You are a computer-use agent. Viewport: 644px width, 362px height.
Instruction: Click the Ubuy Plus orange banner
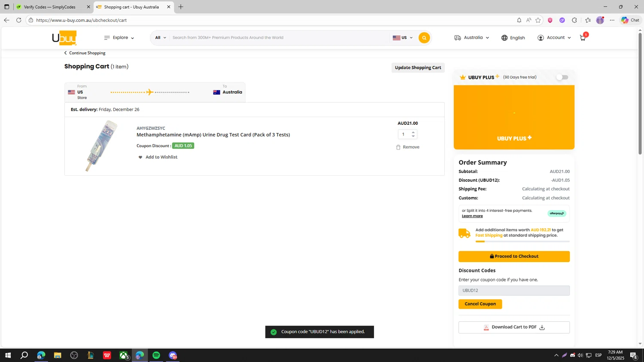514,117
